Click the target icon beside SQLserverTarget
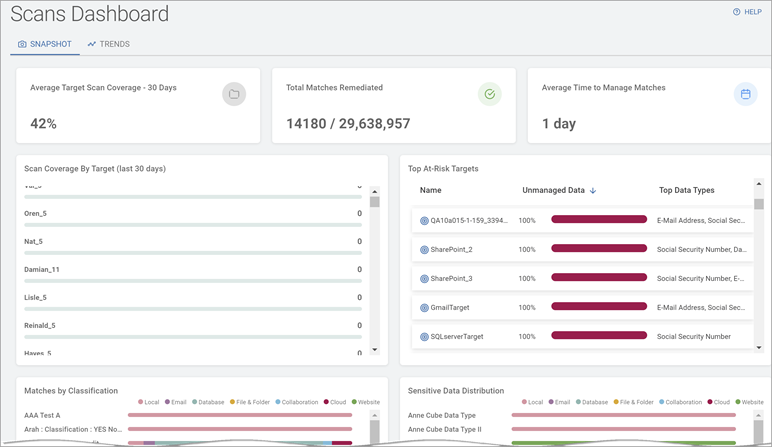 click(424, 336)
